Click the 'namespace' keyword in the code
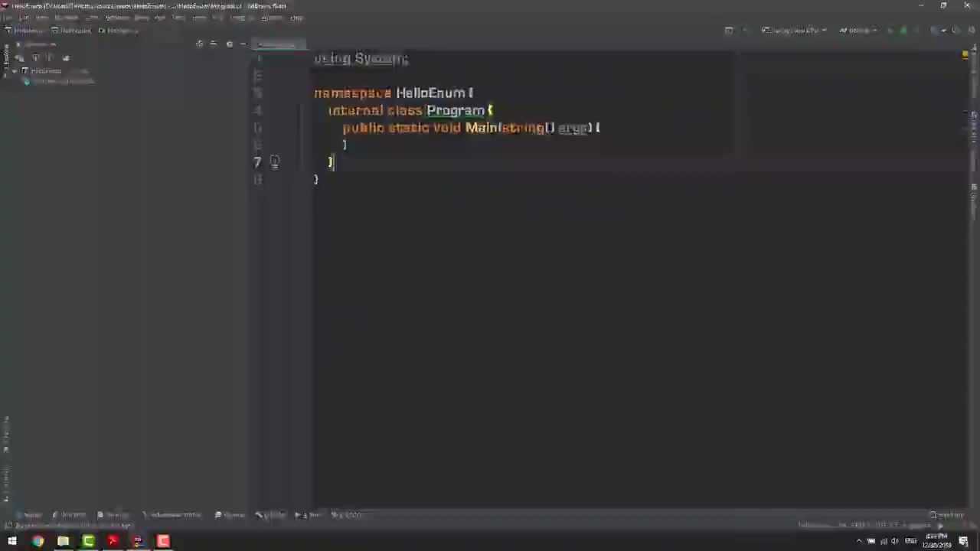Image resolution: width=980 pixels, height=551 pixels. [x=352, y=93]
